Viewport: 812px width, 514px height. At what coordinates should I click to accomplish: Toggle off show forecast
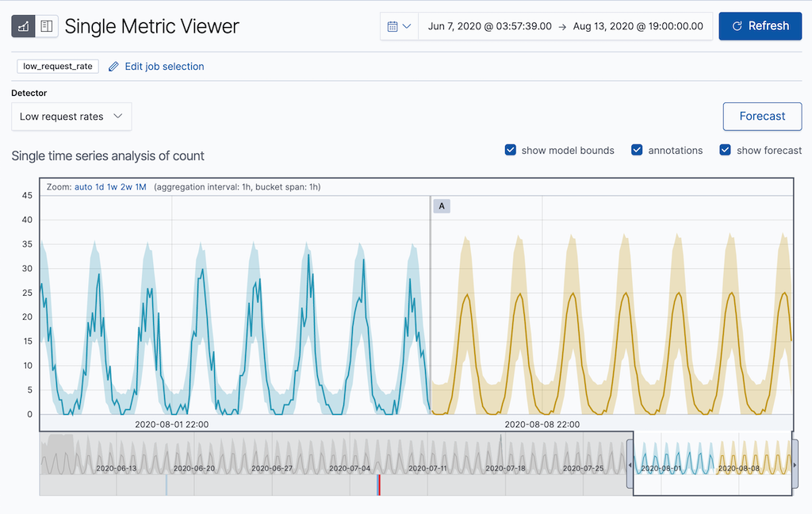[724, 149]
